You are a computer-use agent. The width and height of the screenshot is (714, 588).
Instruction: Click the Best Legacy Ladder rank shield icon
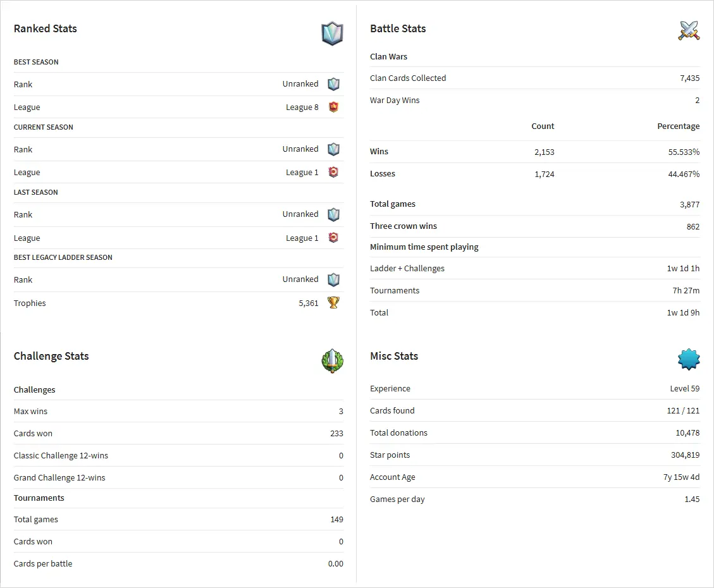click(x=333, y=279)
